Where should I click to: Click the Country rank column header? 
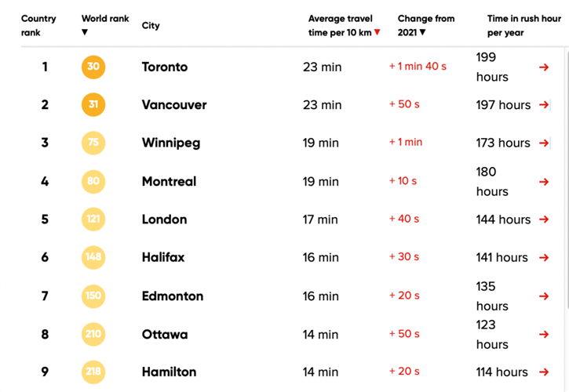click(38, 25)
